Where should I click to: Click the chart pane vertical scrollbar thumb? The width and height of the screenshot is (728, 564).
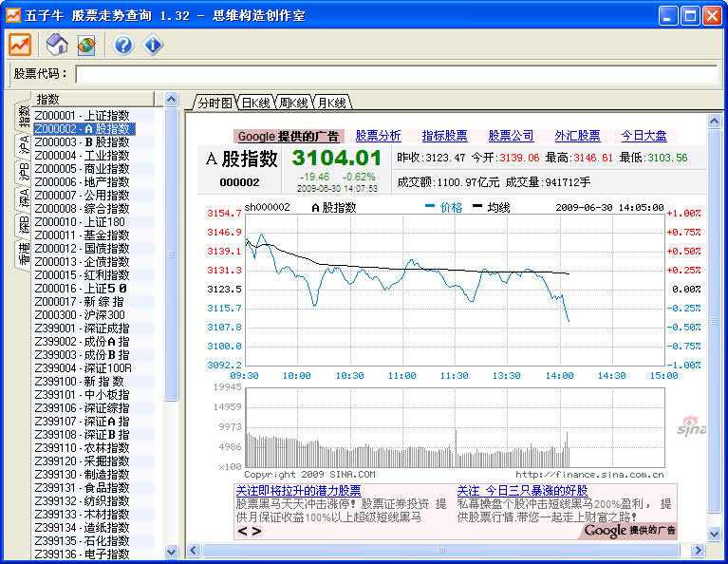714,321
